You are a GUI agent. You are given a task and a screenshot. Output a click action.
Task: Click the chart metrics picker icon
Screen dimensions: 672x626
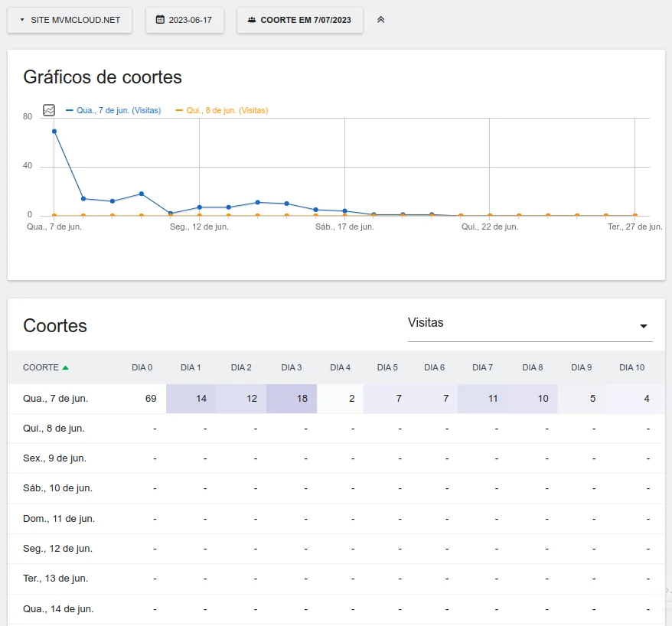pos(49,110)
